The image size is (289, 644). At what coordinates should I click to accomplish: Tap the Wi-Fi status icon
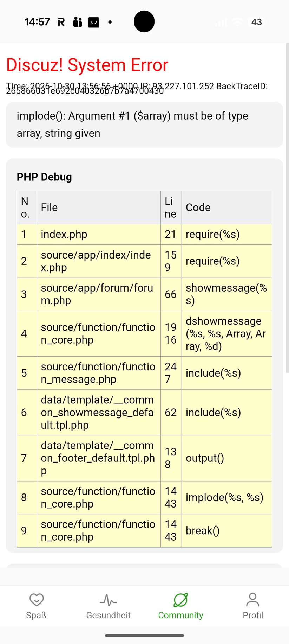click(238, 22)
